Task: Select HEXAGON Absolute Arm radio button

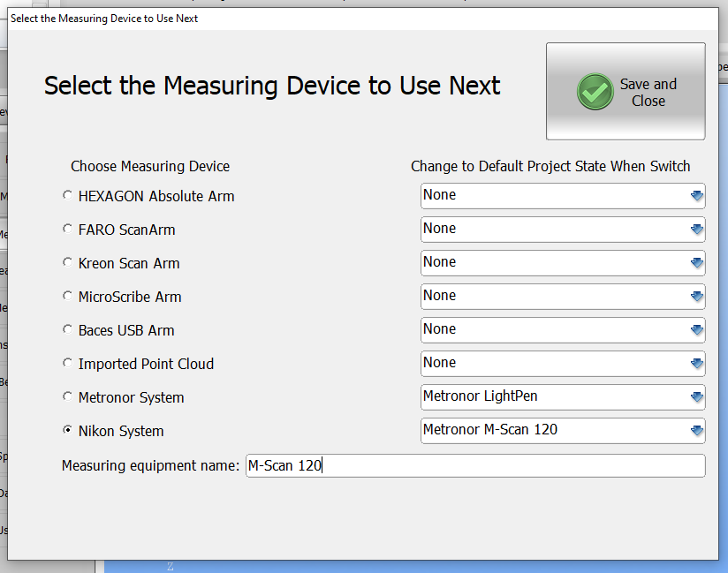Action: click(x=68, y=195)
